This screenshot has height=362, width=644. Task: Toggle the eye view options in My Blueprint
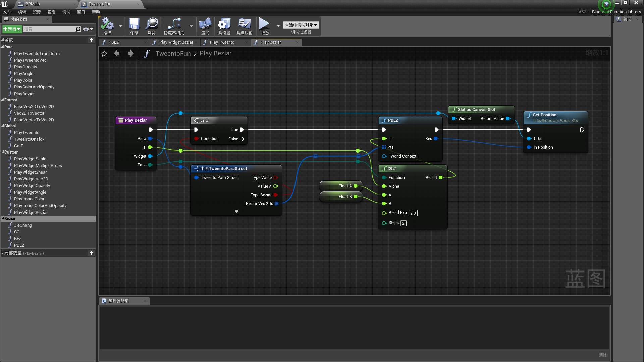tap(88, 29)
